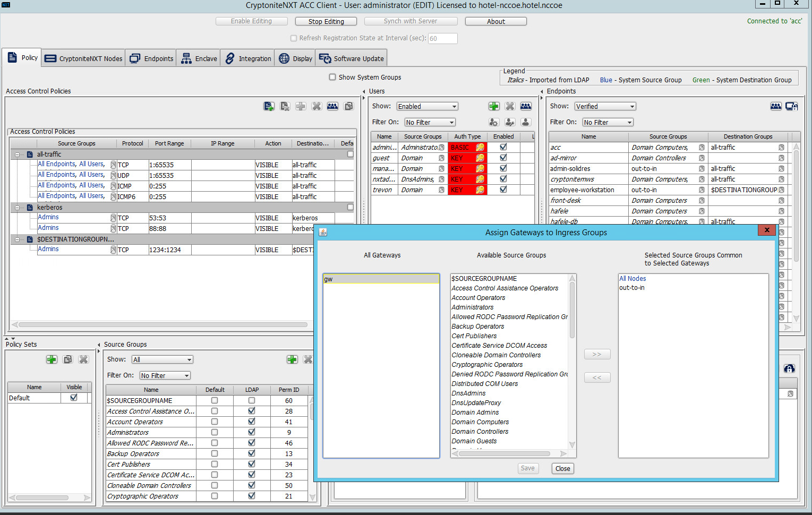
Task: Toggle LDAP checkbox for Account Operators
Action: [x=252, y=422]
